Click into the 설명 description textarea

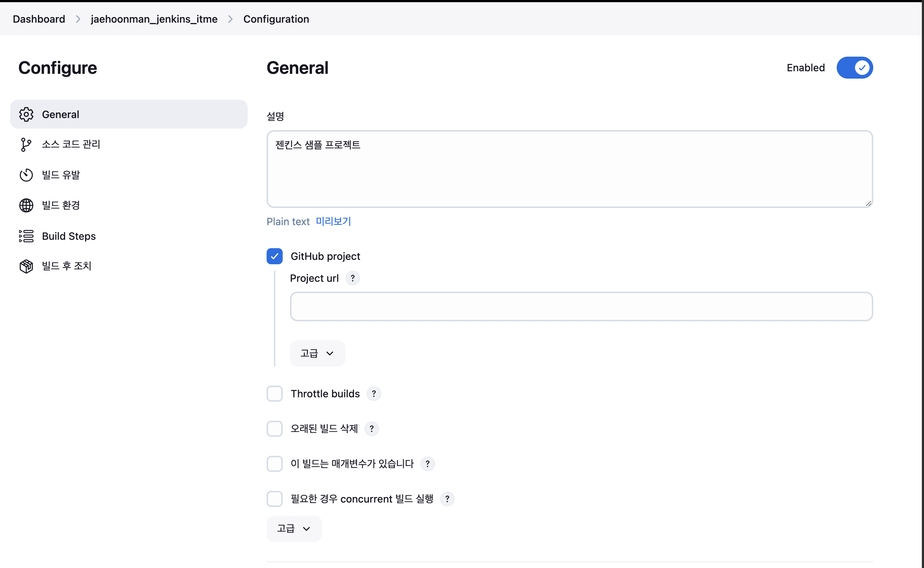coord(570,169)
